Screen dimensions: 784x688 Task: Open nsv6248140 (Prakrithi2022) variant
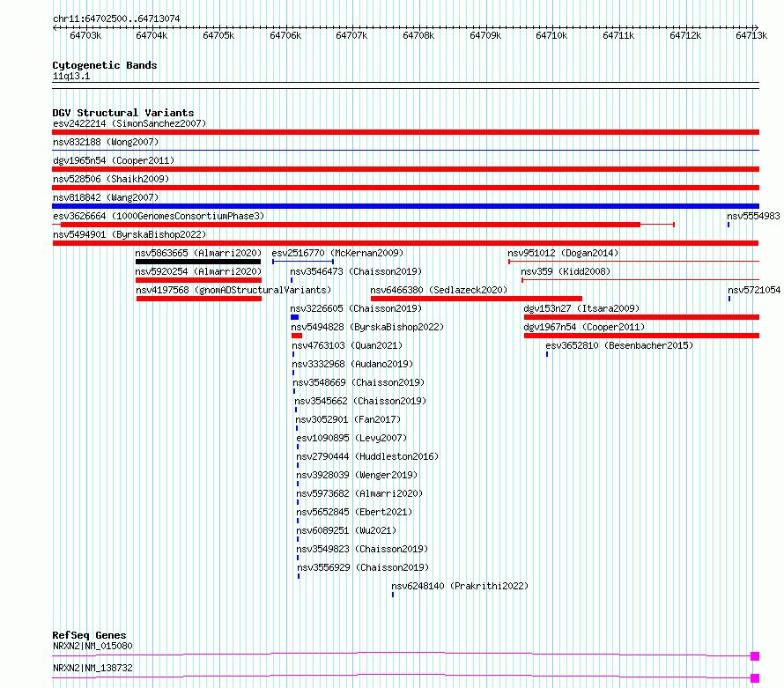click(x=460, y=586)
